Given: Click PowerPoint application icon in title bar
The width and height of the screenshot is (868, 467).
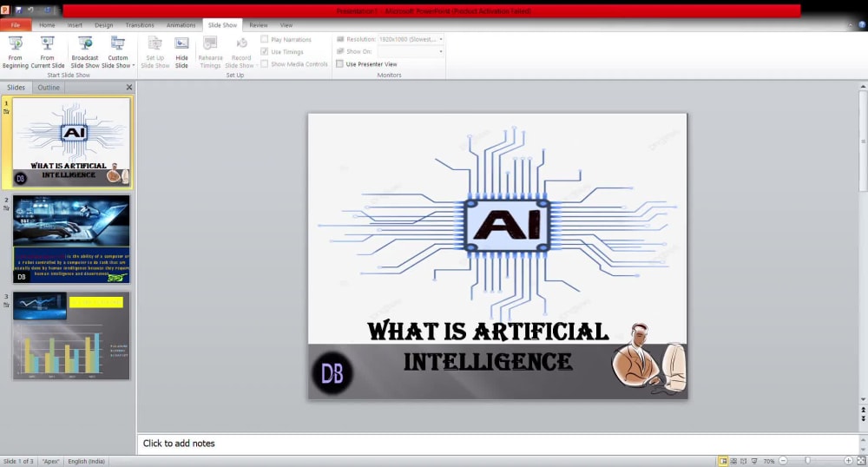Looking at the screenshot, I should [5, 10].
